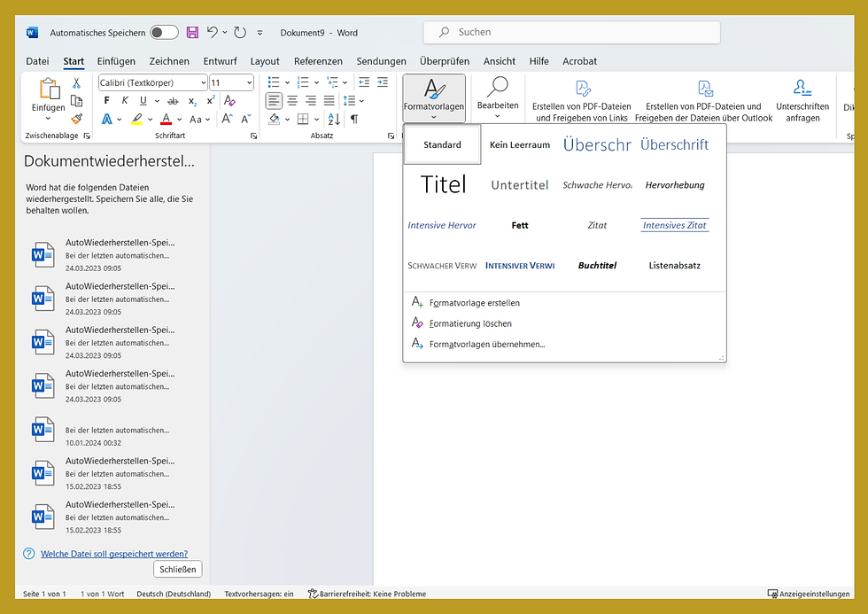Image resolution: width=868 pixels, height=614 pixels.
Task: Open the Zwischenablage pane launcher
Action: coord(87,136)
